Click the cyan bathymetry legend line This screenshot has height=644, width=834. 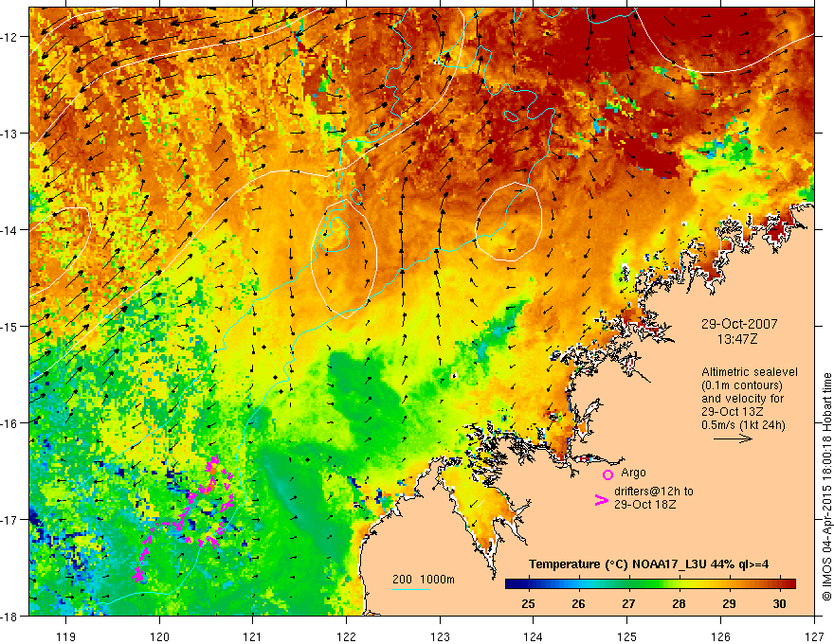(411, 589)
